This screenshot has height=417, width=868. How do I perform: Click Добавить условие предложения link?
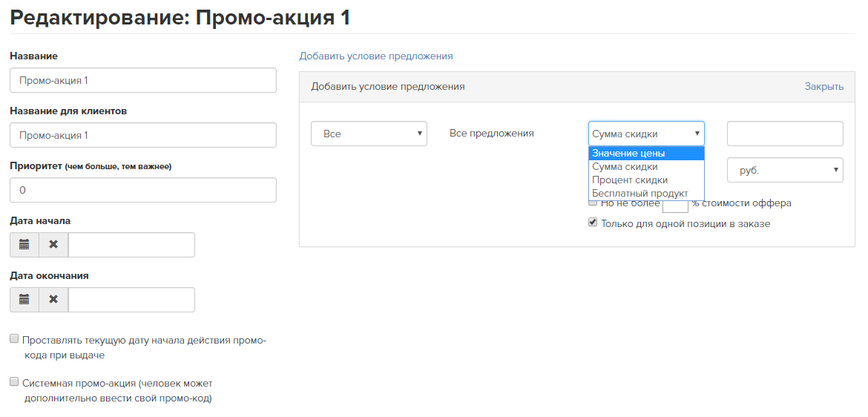(376, 56)
